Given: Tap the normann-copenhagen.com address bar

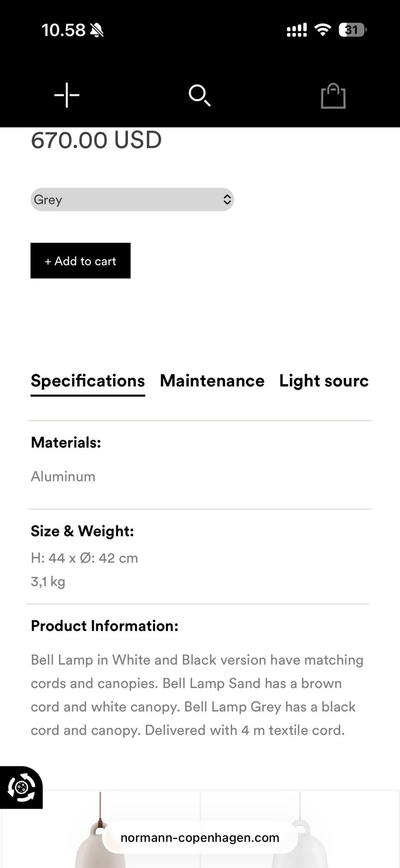Looking at the screenshot, I should [x=200, y=838].
